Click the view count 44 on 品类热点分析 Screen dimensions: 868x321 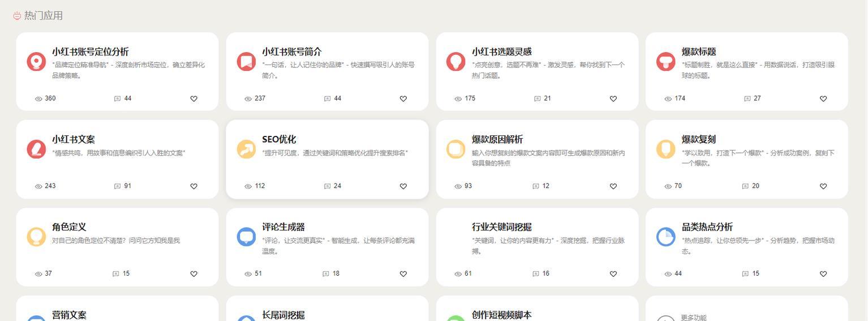click(678, 274)
